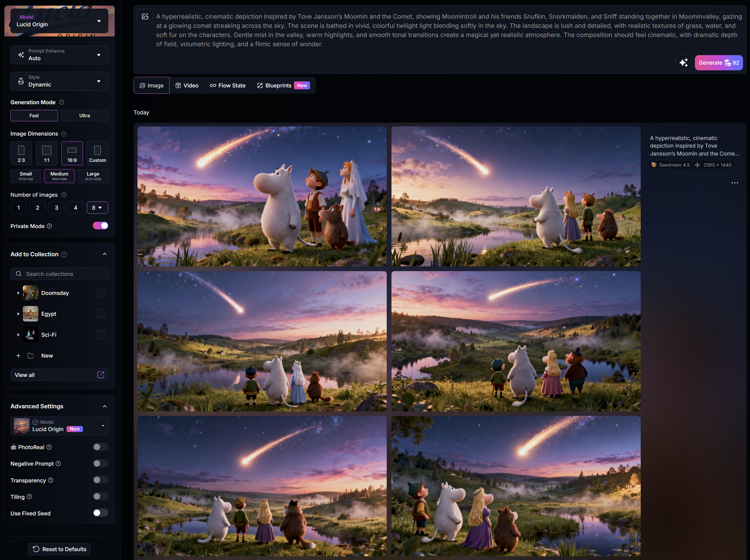This screenshot has height=560, width=750.
Task: Open the three-dot generation options menu
Action: pos(734,183)
